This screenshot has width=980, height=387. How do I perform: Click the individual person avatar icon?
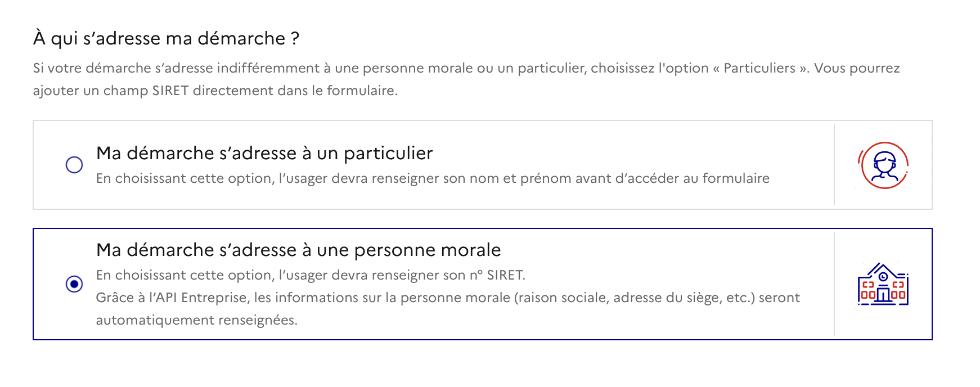coord(883,165)
